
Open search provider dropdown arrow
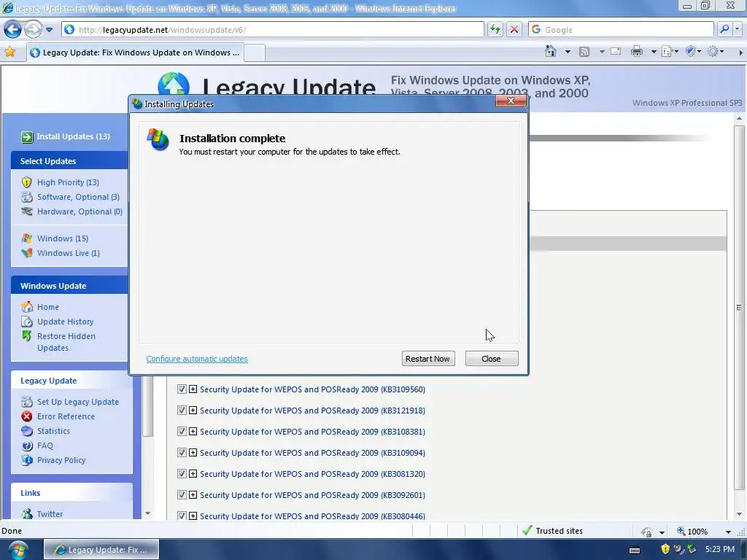tap(738, 29)
